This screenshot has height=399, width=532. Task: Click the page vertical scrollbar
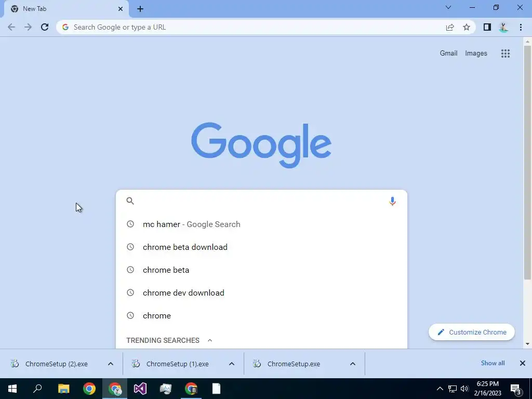[x=527, y=163]
